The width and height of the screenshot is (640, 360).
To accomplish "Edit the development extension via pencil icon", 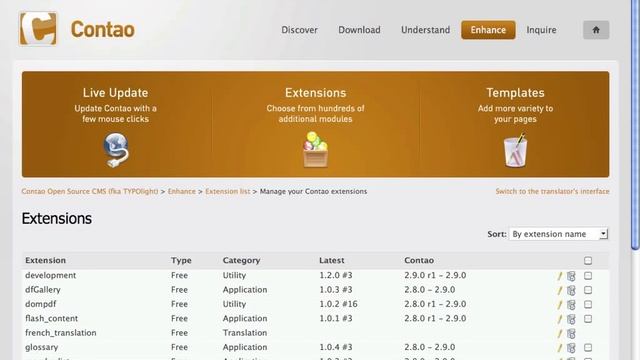I will tap(560, 276).
